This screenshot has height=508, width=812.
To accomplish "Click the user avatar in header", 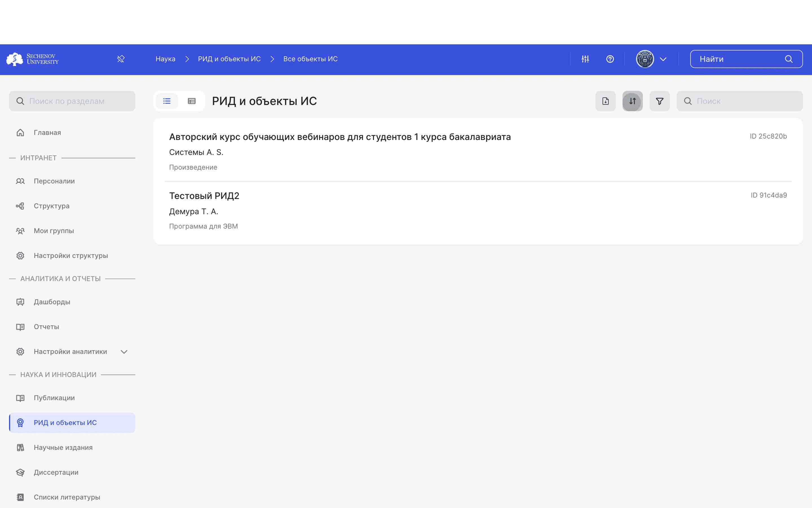I will click(645, 59).
